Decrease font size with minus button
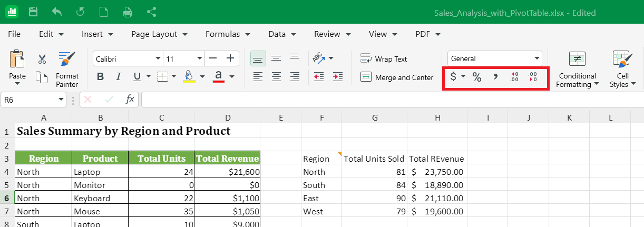This screenshot has height=227, width=644. [213, 58]
